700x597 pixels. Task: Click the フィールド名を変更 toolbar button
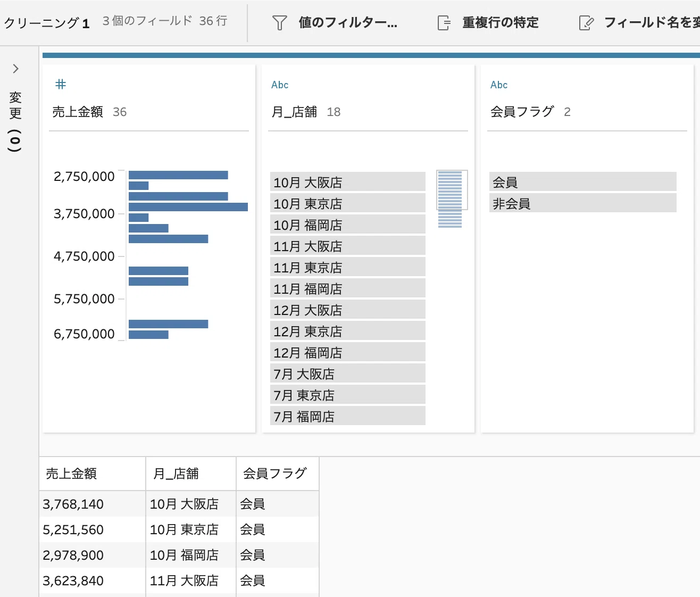(639, 23)
